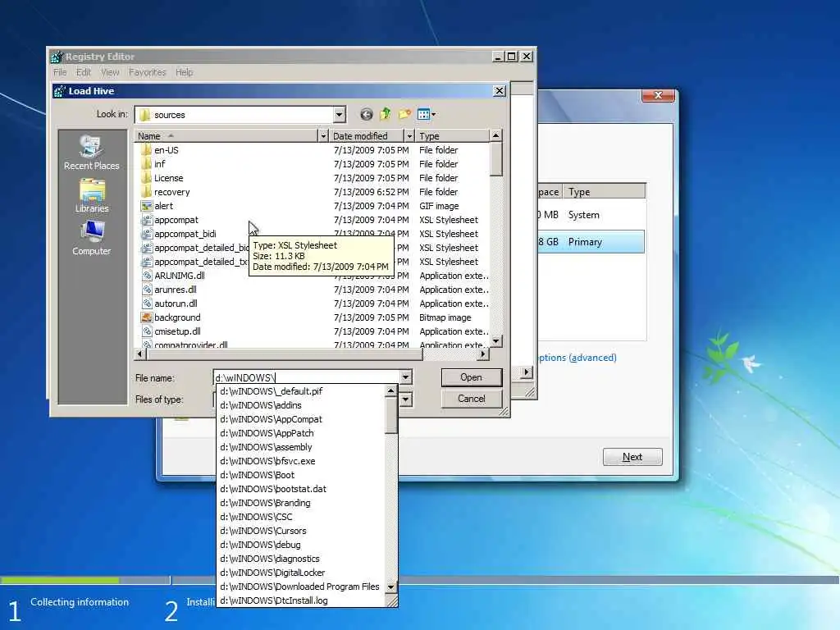Select the en-US folder icon

147,150
